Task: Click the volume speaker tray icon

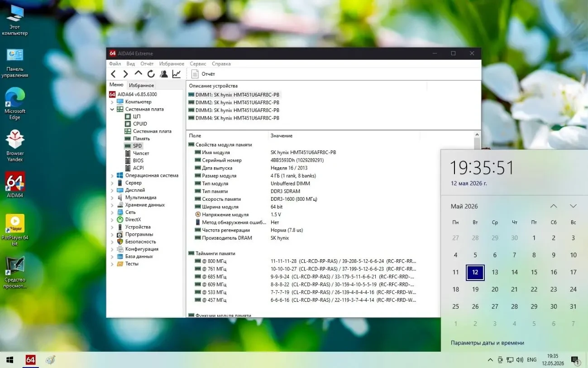Action: (x=520, y=360)
